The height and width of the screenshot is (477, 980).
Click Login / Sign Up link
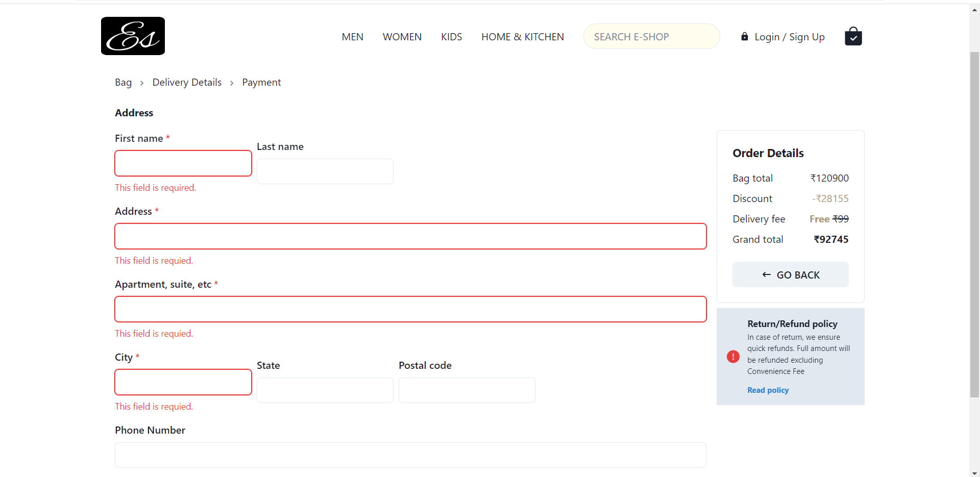(x=789, y=37)
